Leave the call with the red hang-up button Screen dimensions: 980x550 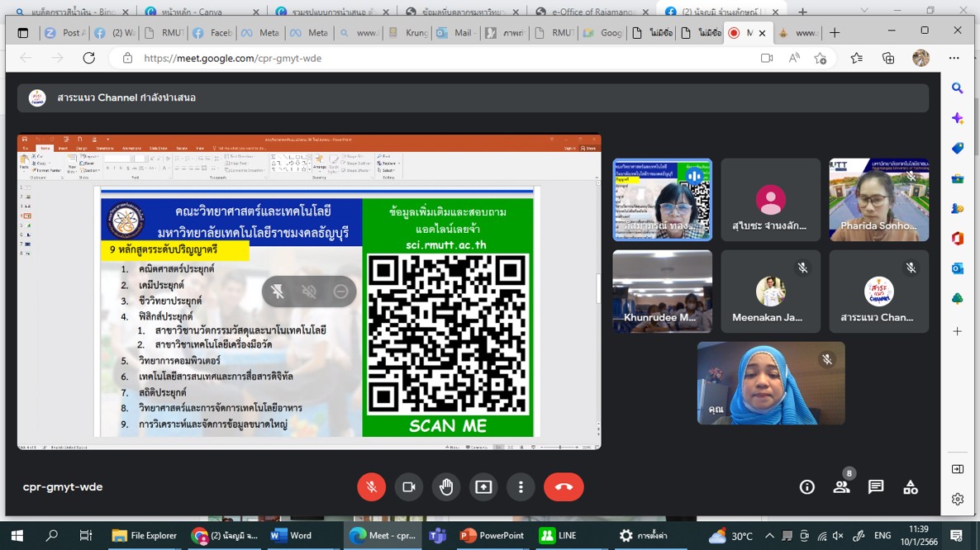(x=564, y=487)
